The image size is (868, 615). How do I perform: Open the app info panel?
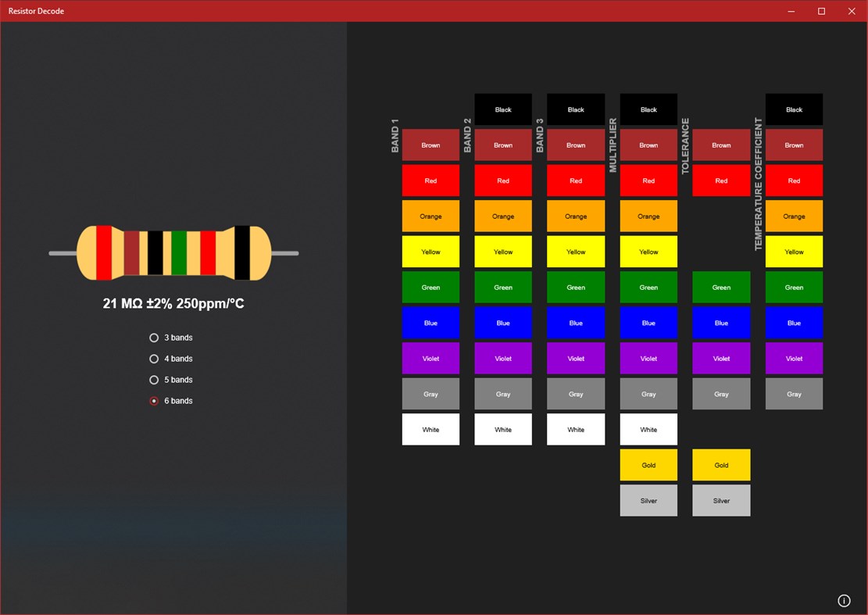click(x=844, y=600)
